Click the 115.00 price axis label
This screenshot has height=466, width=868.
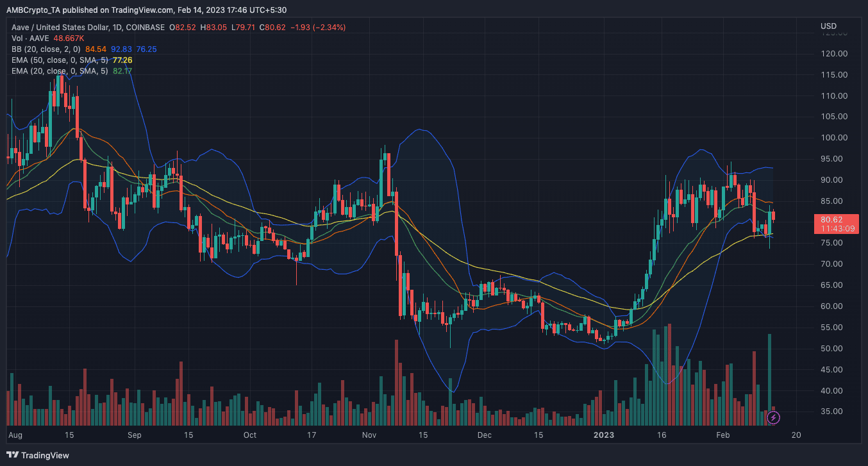pyautogui.click(x=834, y=75)
